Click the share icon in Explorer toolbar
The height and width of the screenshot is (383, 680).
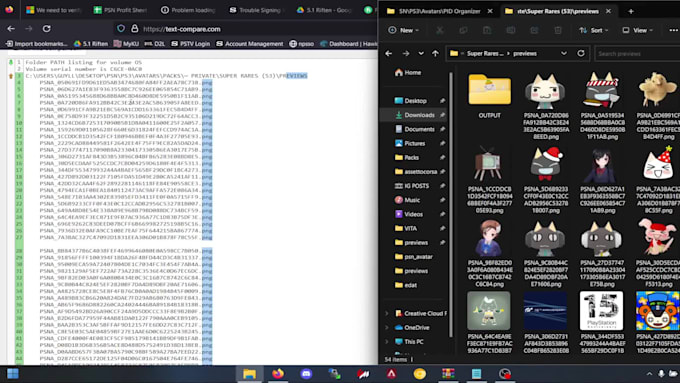[x=534, y=30]
